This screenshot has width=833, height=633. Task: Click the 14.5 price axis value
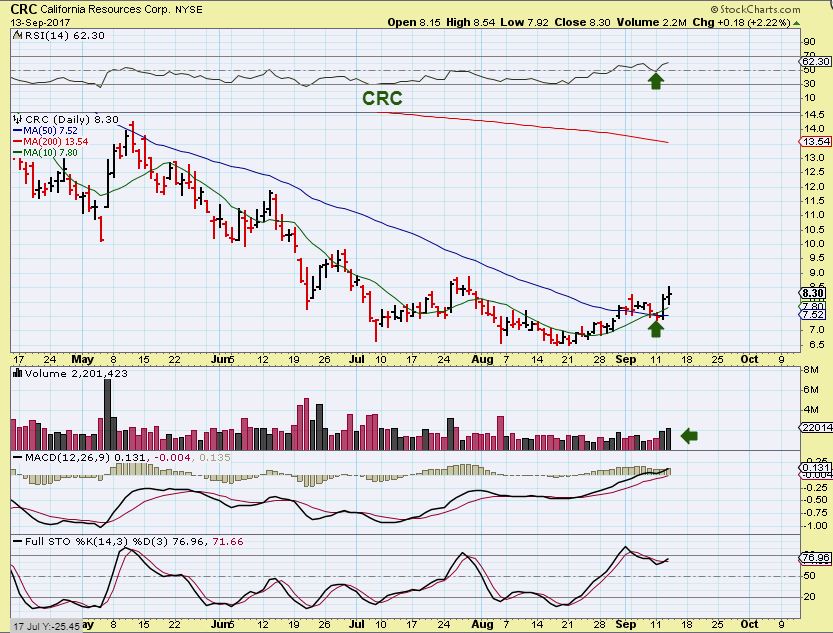click(814, 115)
